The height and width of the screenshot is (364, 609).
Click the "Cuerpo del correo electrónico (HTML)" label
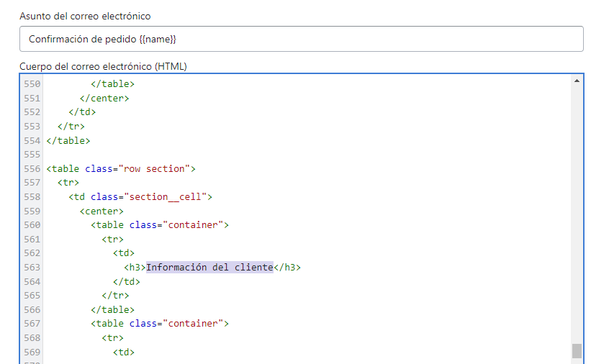(103, 67)
